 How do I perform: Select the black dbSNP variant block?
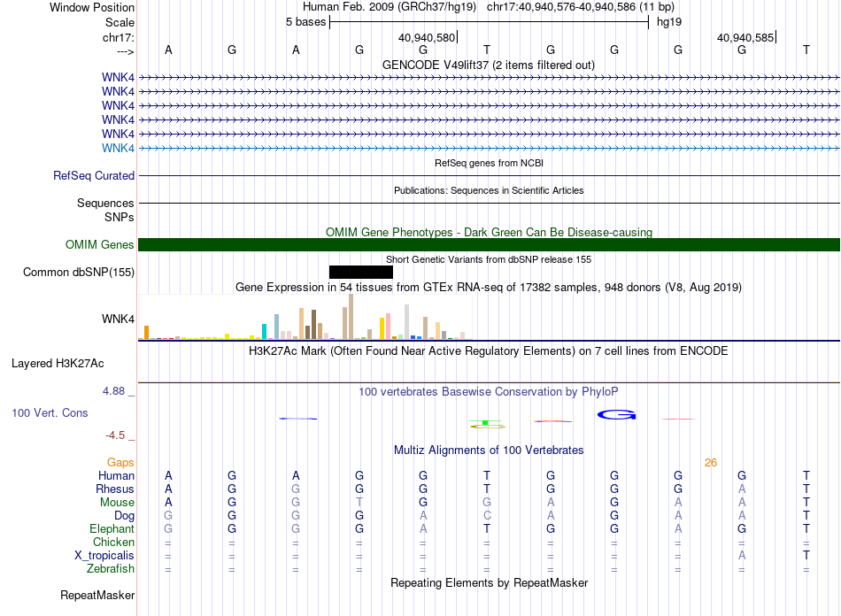[361, 272]
